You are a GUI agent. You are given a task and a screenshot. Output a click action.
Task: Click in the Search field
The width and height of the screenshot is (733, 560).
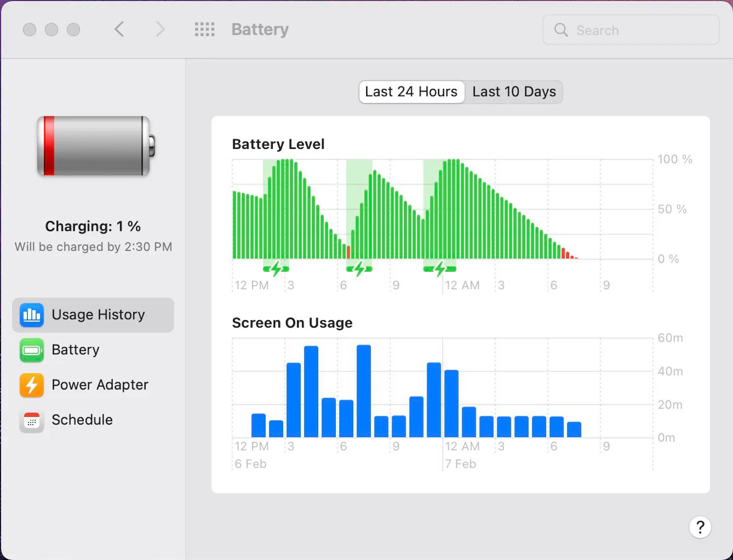[x=631, y=30]
